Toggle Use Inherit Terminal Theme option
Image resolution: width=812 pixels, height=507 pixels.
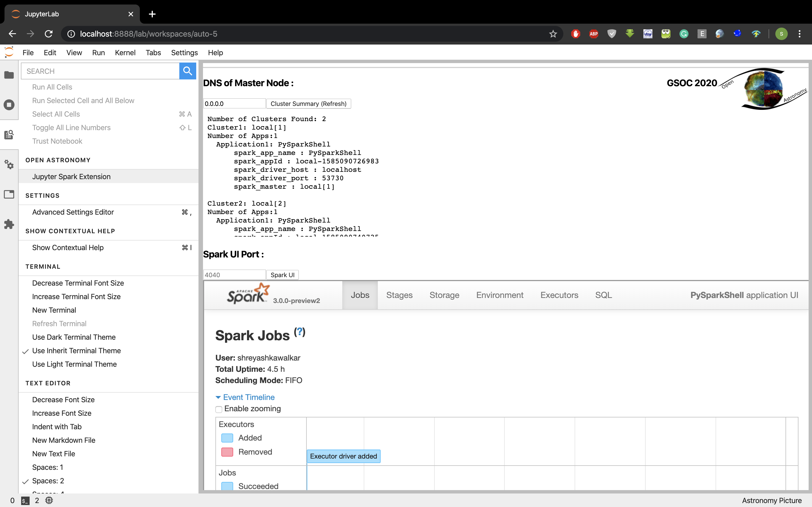pyautogui.click(x=77, y=350)
